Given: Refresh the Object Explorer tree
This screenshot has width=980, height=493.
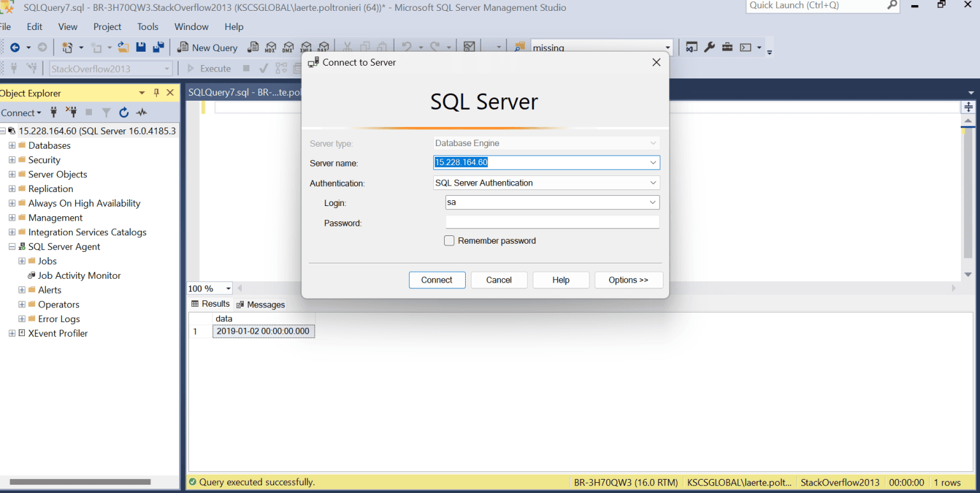Looking at the screenshot, I should coord(124,112).
